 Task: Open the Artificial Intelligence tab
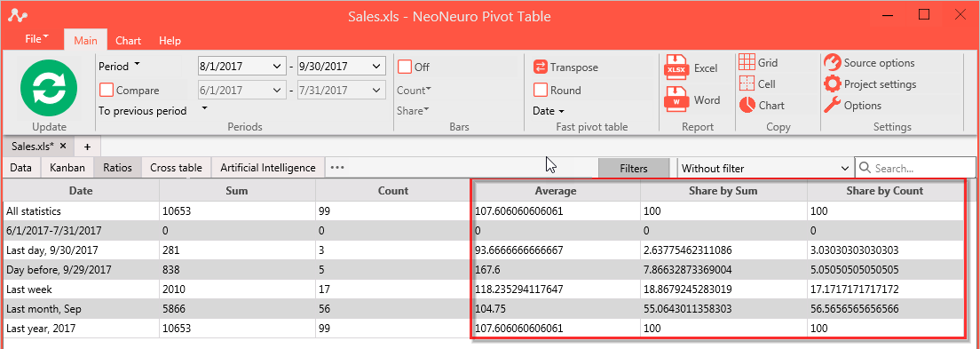[x=268, y=168]
